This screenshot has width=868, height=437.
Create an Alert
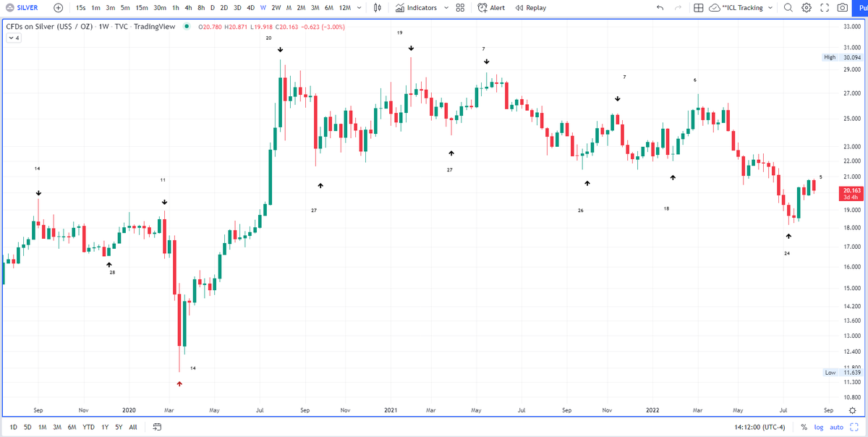[492, 8]
